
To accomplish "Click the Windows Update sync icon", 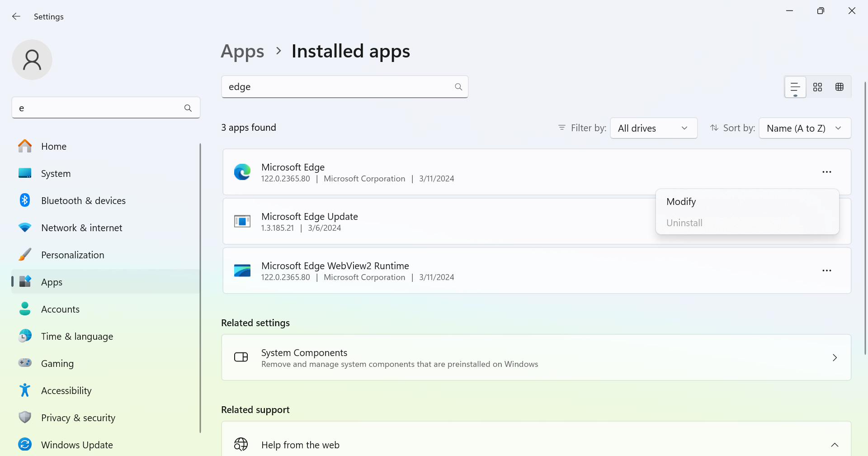I will point(25,444).
